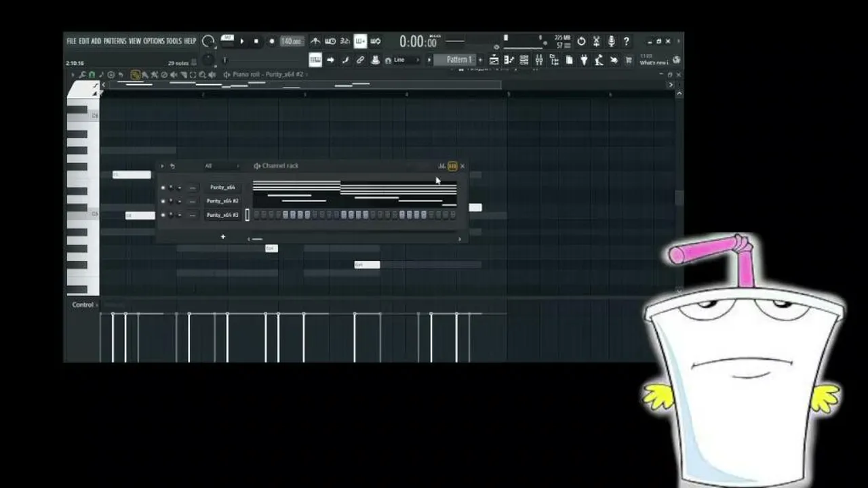Click the microphone recording icon
Viewport: 868px width, 488px height.
coord(611,41)
